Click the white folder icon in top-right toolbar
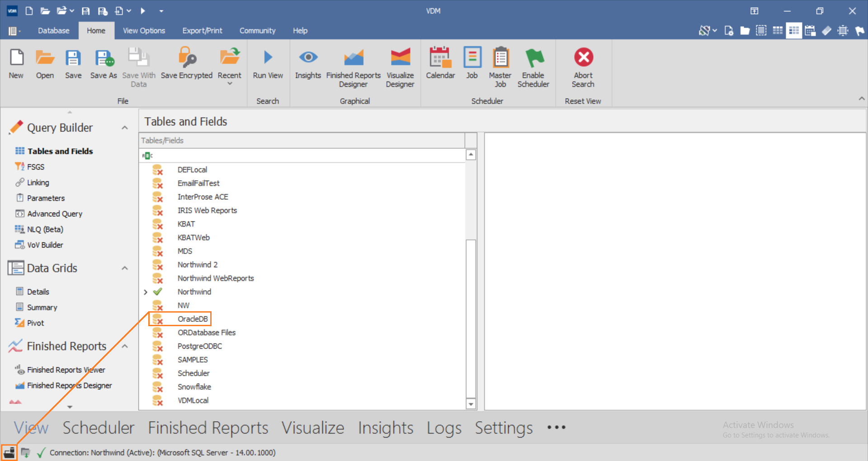Screen dimensions: 868x461 tap(745, 31)
